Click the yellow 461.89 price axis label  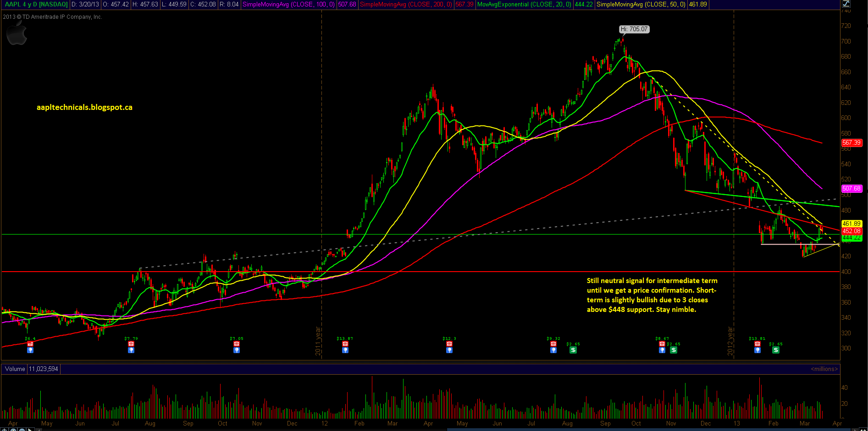[852, 224]
